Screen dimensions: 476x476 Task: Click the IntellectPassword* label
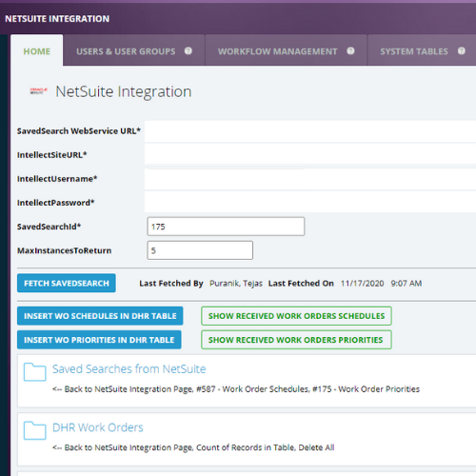point(55,203)
